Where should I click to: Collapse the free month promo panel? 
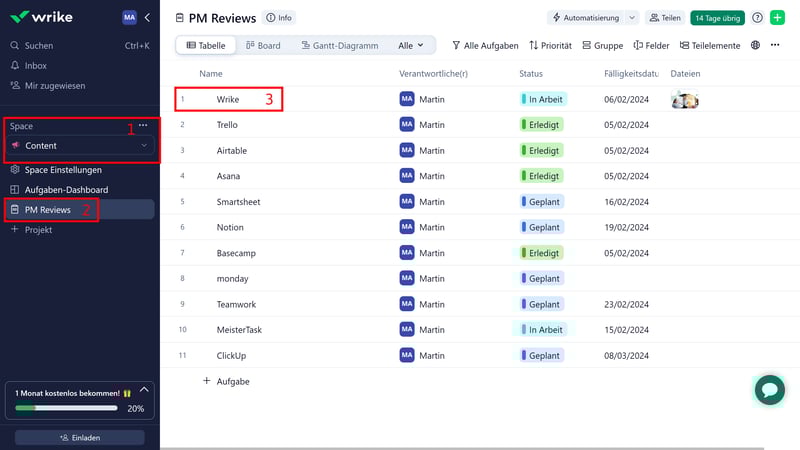pyautogui.click(x=144, y=390)
